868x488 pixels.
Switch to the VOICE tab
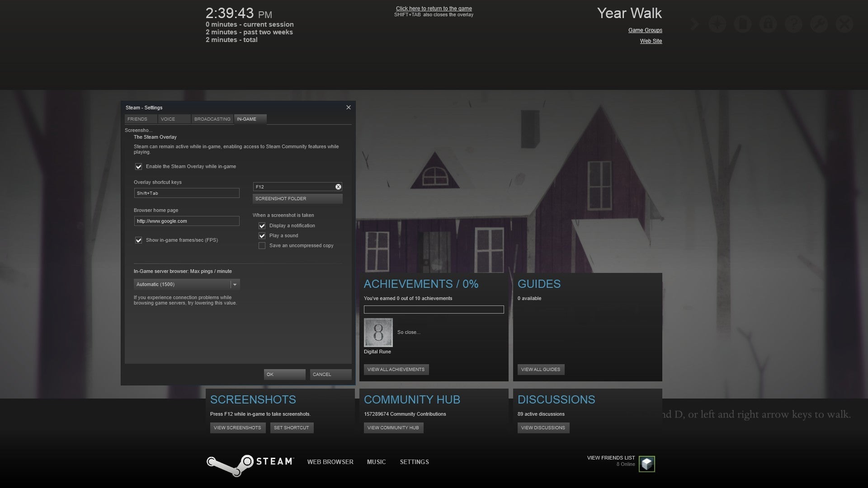168,118
